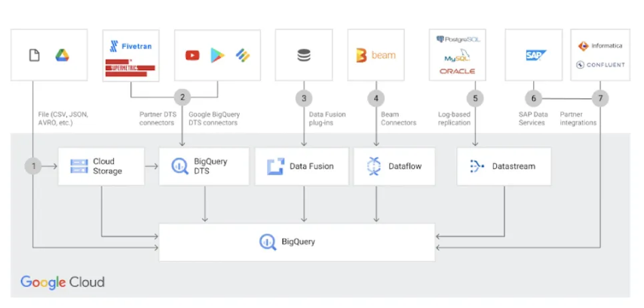Click the blank file document icon
644x308 pixels.
(34, 55)
